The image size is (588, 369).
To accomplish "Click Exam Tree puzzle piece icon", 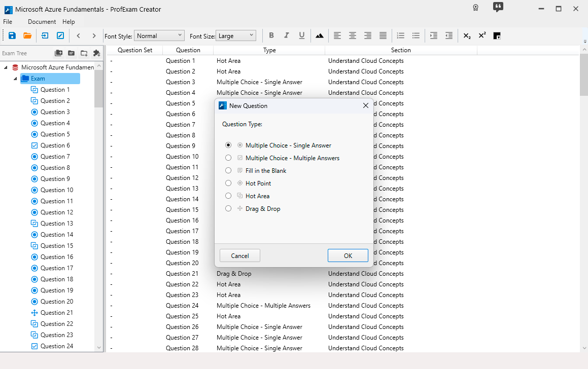I will click(97, 53).
